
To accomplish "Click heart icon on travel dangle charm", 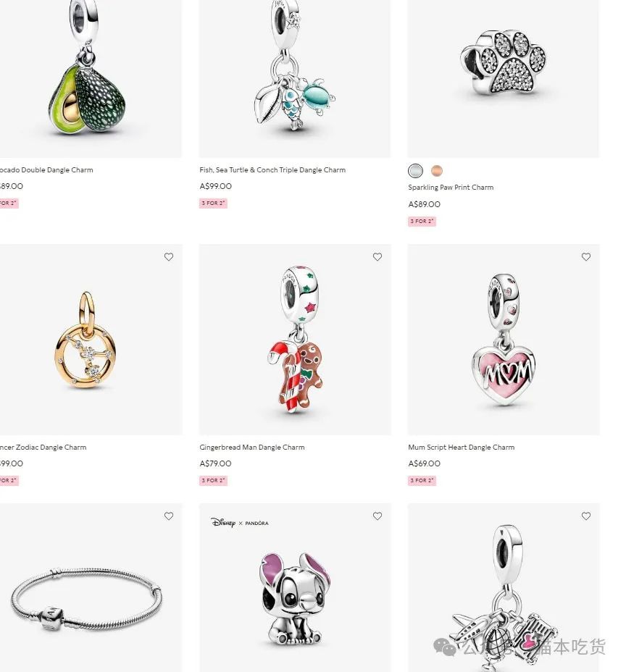I will [586, 516].
